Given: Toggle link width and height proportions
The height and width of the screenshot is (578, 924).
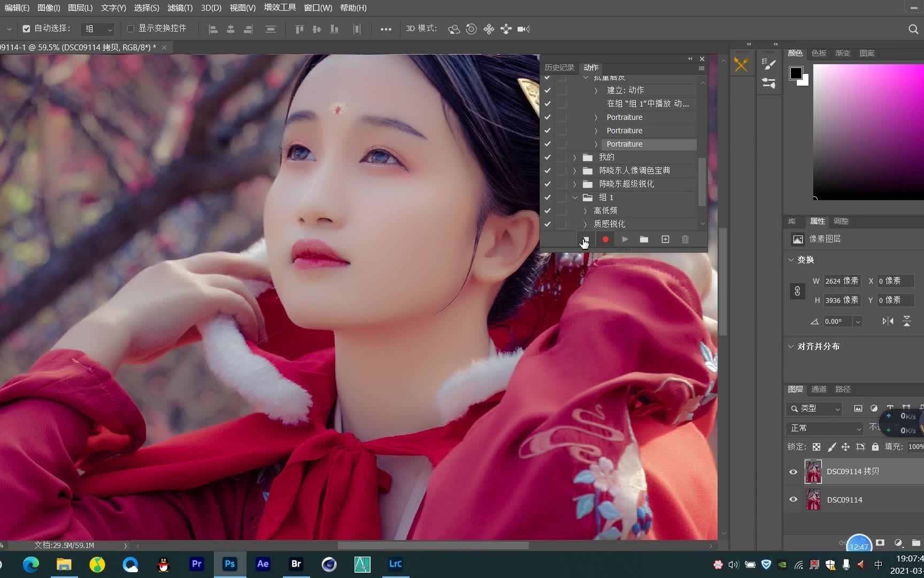Looking at the screenshot, I should [797, 291].
